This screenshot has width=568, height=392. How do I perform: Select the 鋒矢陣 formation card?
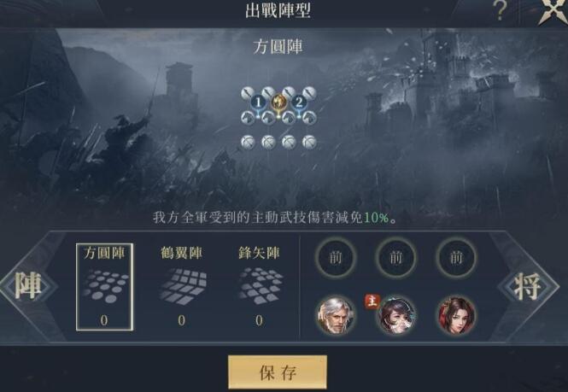(x=259, y=287)
